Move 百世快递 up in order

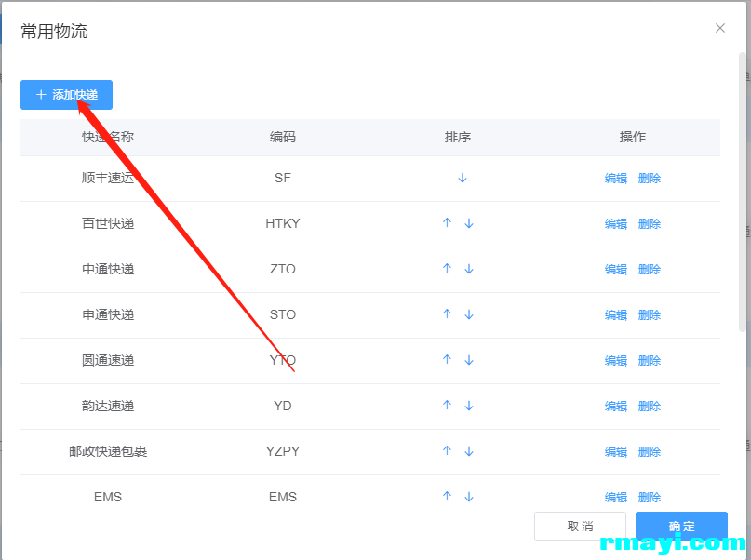(447, 223)
